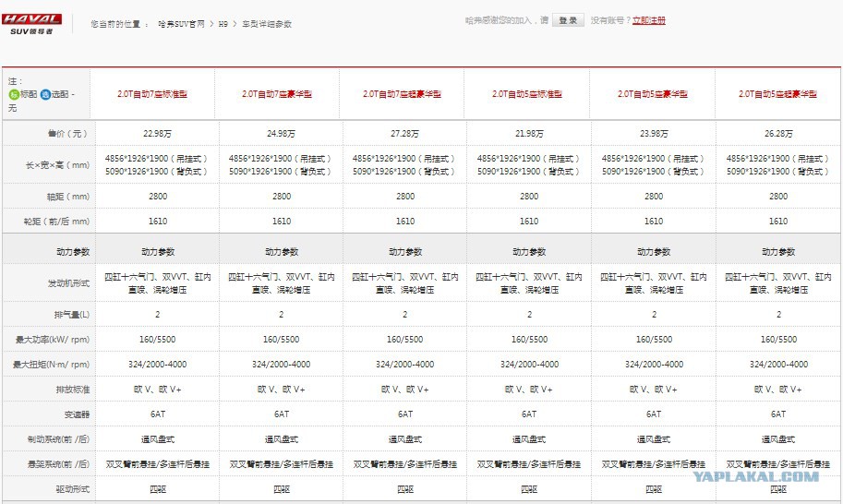The height and width of the screenshot is (504, 843).
Task: Open the 哈弗SUV官网 breadcrumb link
Action: pyautogui.click(x=181, y=24)
